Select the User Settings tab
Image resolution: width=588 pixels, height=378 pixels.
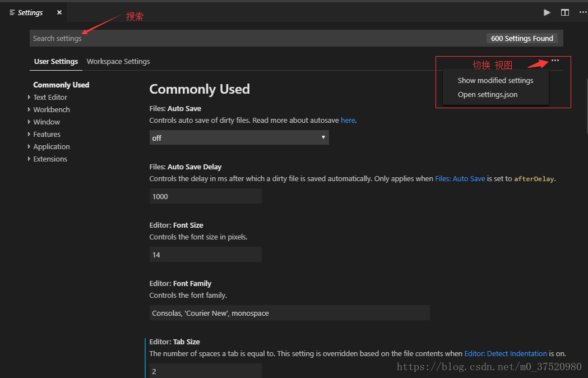coord(56,62)
